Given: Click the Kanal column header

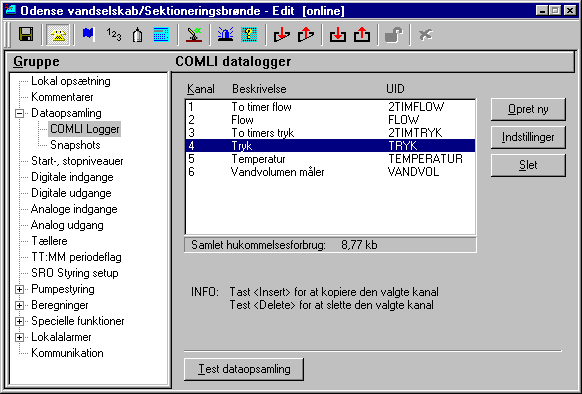Looking at the screenshot, I should point(200,89).
